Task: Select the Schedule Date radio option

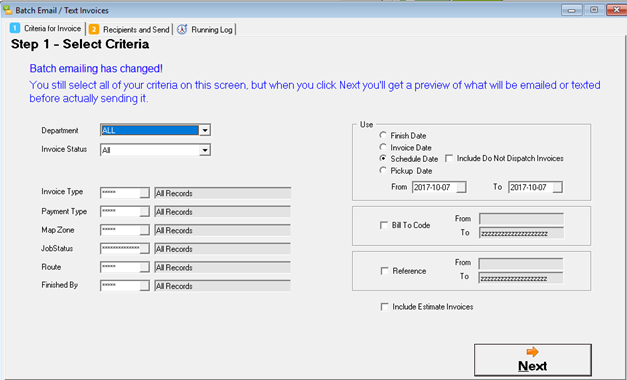Action: (x=383, y=158)
